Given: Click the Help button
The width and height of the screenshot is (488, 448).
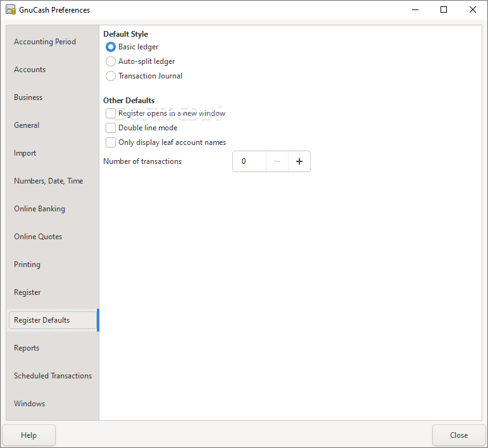Looking at the screenshot, I should 28,435.
